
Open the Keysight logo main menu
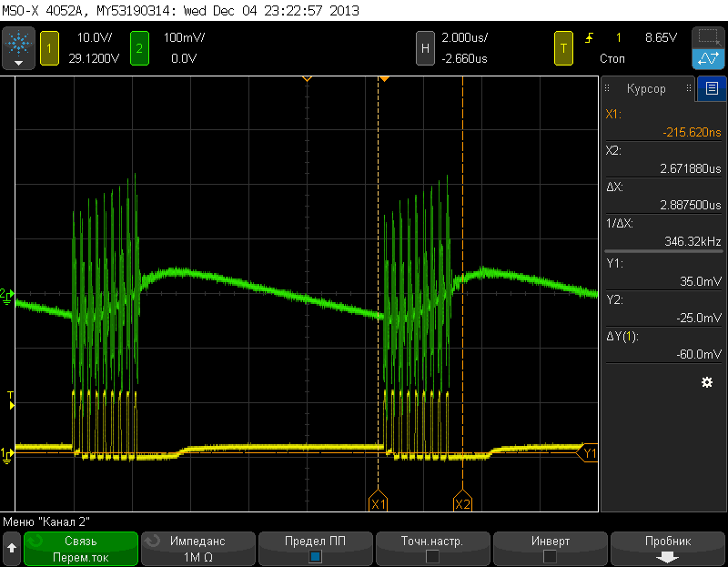coord(18,48)
